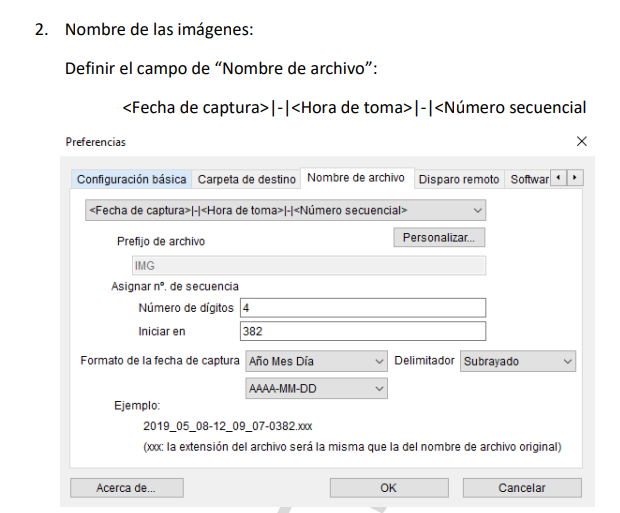
Task: Click the Iniciar en field showing 382
Action: (362, 331)
